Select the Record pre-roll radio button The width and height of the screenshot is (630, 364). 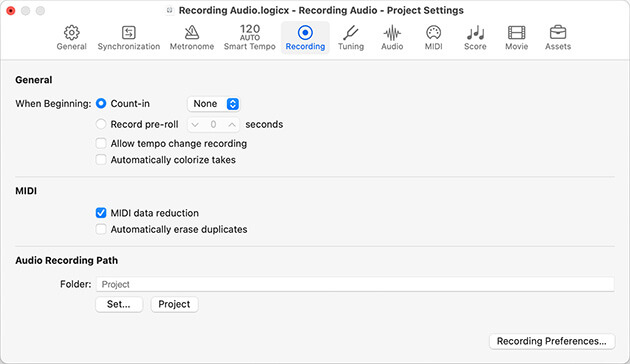tap(101, 124)
